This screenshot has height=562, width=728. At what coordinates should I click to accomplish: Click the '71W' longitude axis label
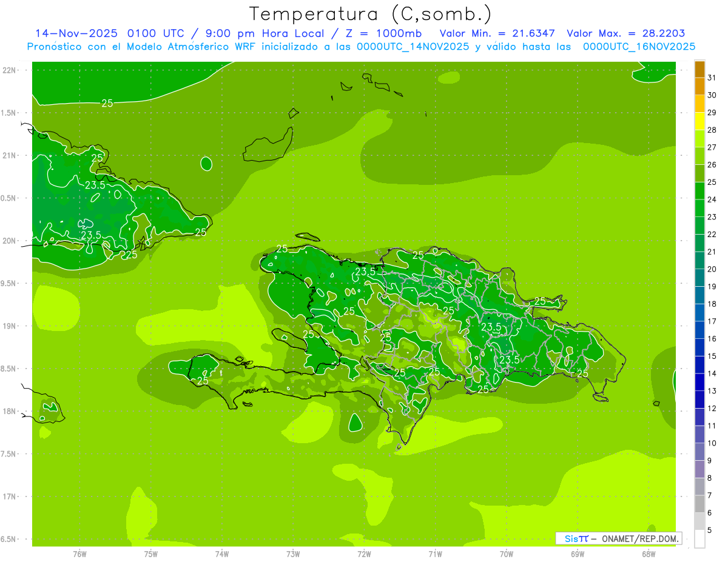[x=435, y=554]
